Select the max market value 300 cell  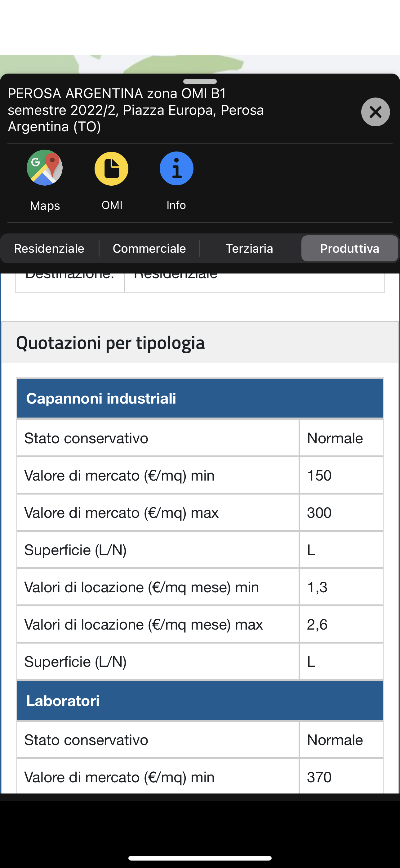point(341,513)
